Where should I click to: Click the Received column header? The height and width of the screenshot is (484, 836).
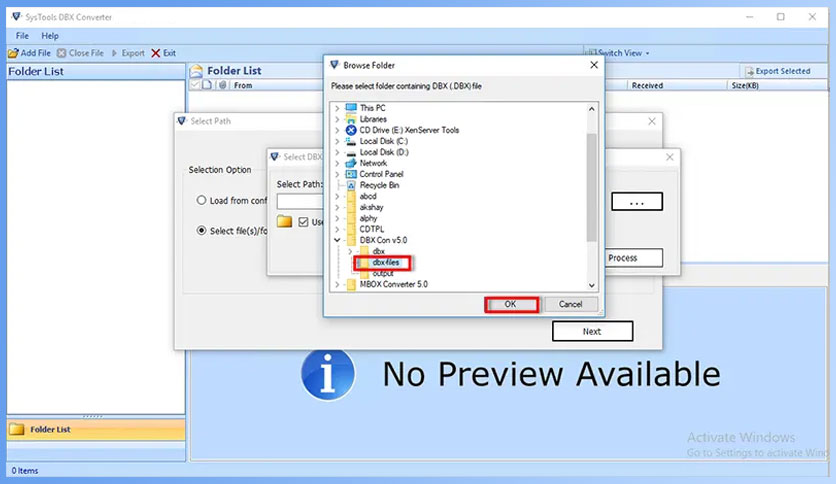click(x=647, y=85)
